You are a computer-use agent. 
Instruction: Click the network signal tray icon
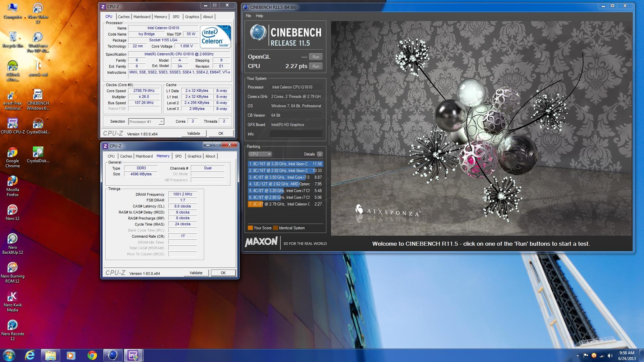(x=602, y=356)
